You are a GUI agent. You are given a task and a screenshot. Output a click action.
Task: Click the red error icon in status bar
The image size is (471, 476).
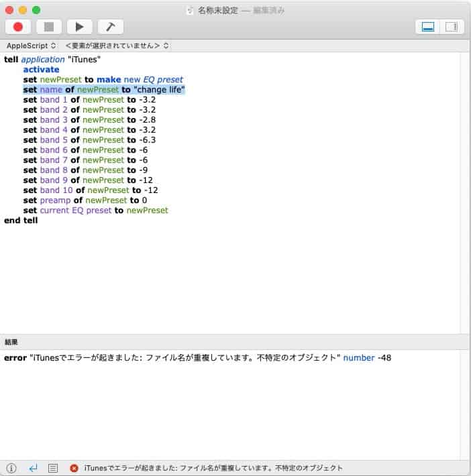click(74, 468)
